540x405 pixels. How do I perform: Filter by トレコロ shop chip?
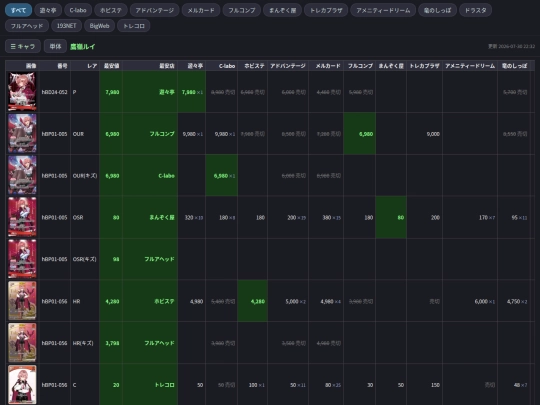[x=134, y=26]
